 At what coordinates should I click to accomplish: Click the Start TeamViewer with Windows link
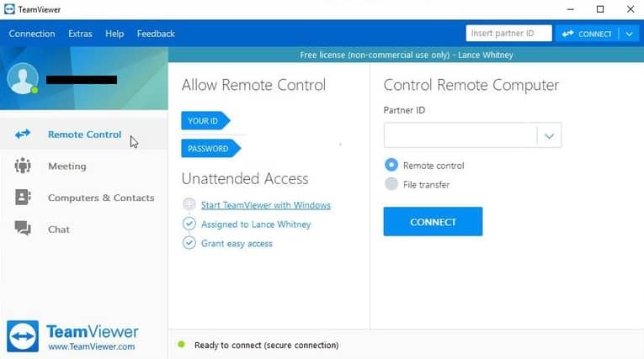pyautogui.click(x=265, y=205)
